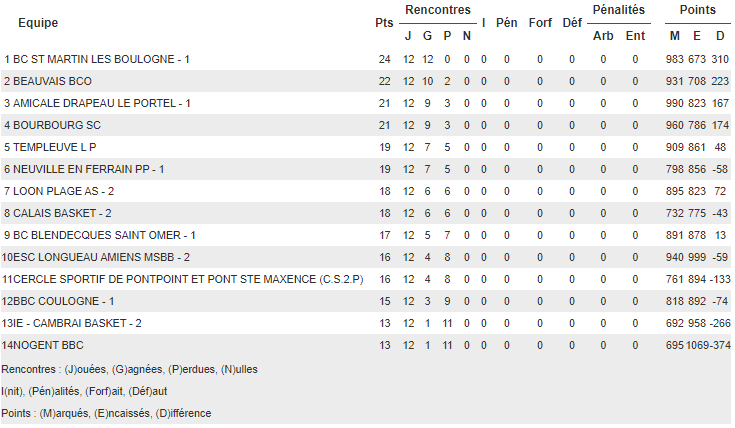735x428 pixels.
Task: Click the Pénalités column header
Action: 618,9
